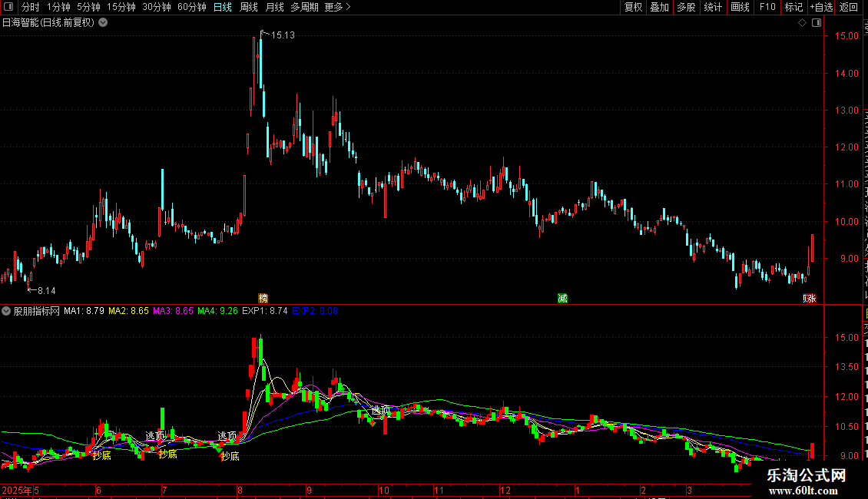Click the 股朋指标网 indicator name

pos(37,311)
